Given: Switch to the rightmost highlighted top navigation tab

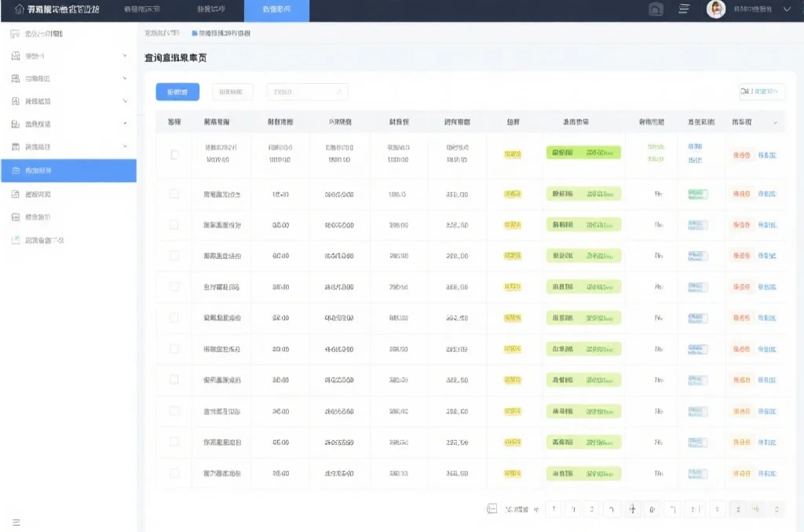Looking at the screenshot, I should point(276,11).
